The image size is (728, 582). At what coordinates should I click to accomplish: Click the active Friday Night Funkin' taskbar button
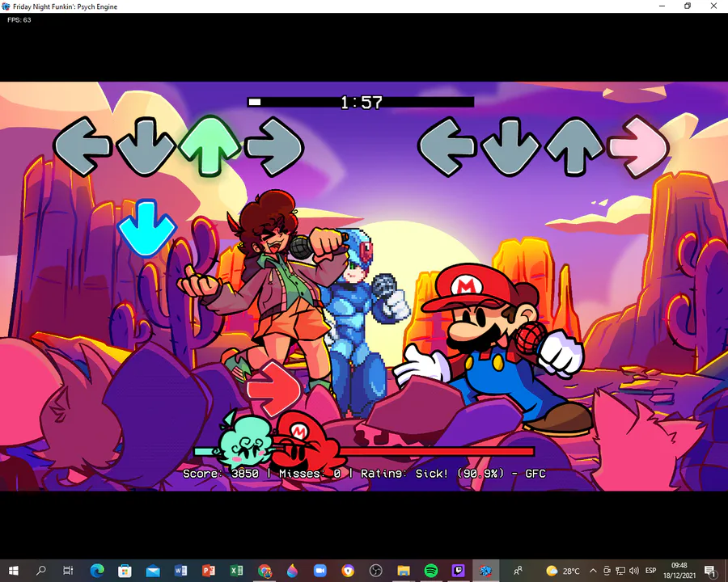tap(485, 571)
